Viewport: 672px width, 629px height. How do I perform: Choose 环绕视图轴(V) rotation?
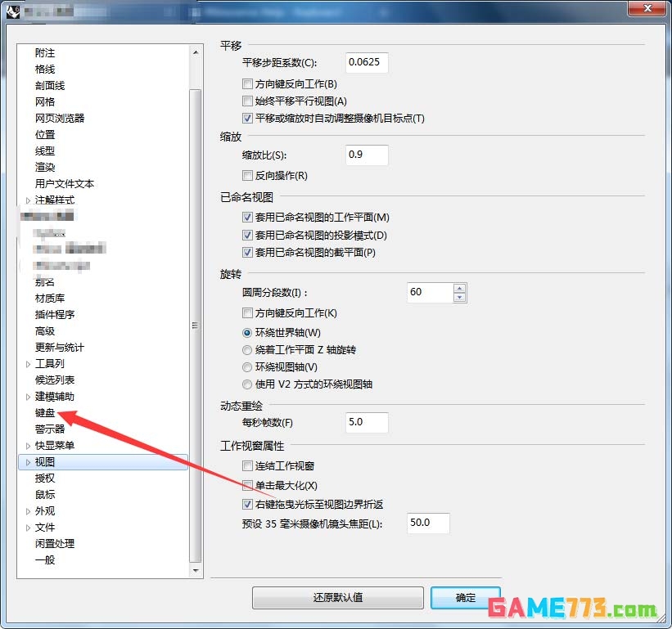[x=247, y=367]
